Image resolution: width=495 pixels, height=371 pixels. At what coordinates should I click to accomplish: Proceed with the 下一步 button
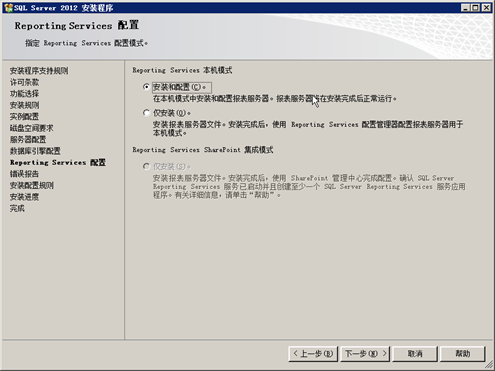pyautogui.click(x=365, y=353)
